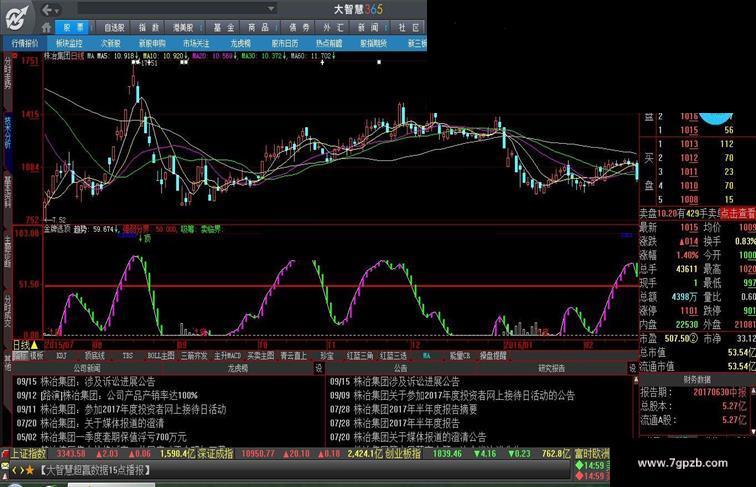The image size is (756, 487).
Task: Open the 研究报告 panel tab
Action: point(551,368)
